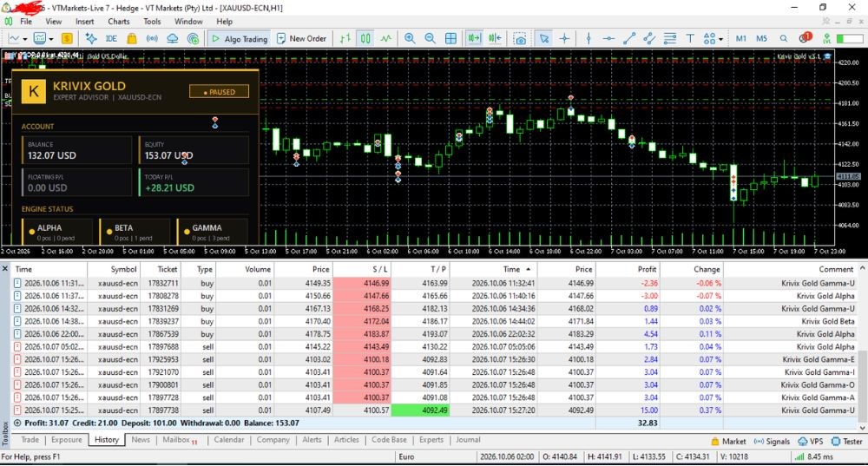Click the PAUSED button on Krivix Gold panel

[220, 92]
